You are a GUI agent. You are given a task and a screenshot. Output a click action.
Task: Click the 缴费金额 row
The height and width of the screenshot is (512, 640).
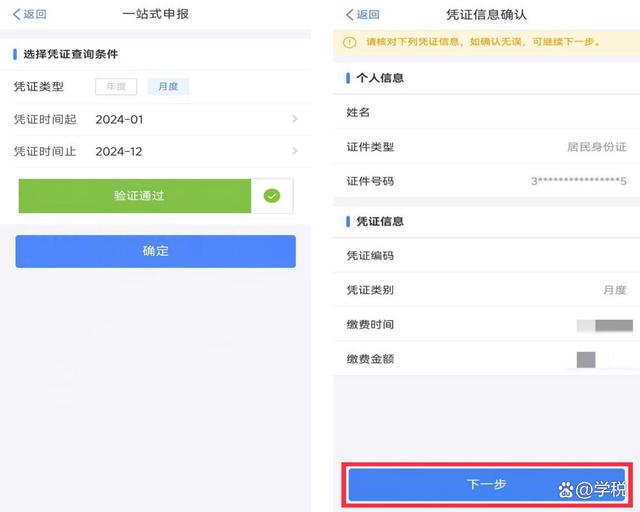487,359
